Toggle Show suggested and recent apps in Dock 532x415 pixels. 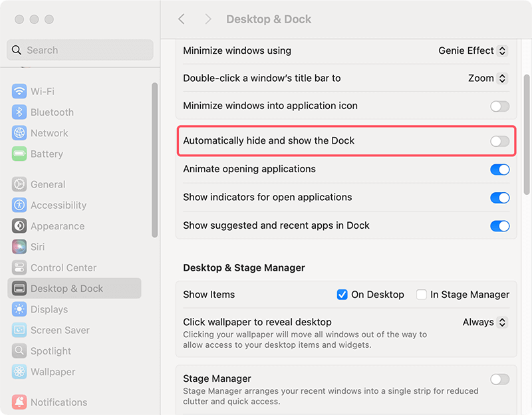(499, 225)
